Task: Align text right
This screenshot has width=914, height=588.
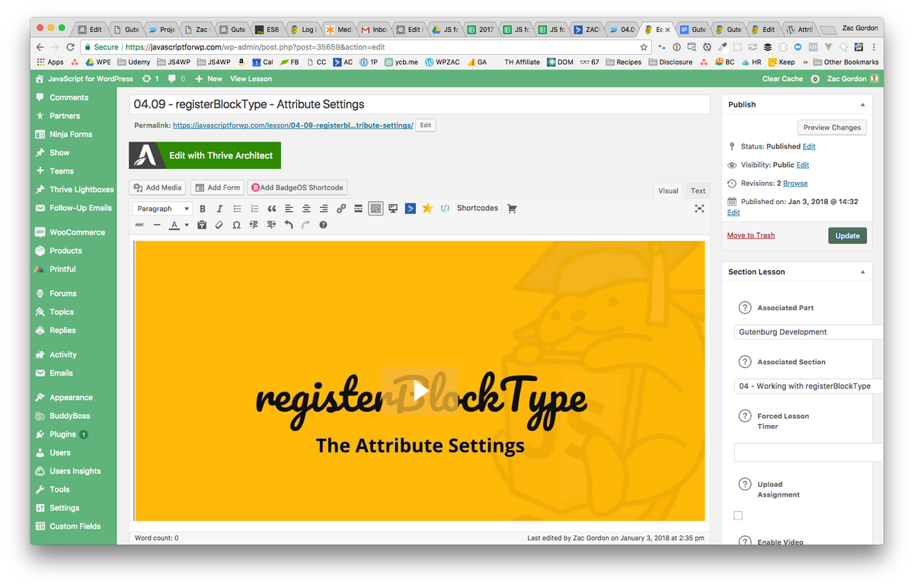Action: [324, 209]
